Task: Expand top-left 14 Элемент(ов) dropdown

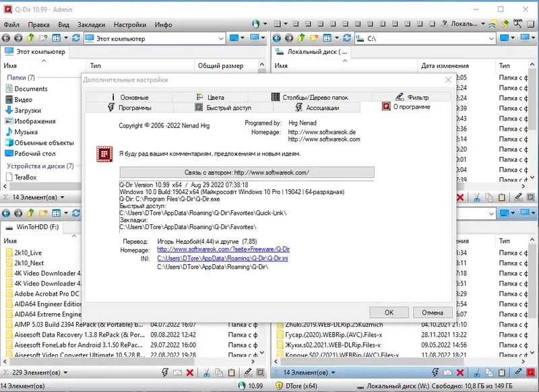Action: (62, 197)
